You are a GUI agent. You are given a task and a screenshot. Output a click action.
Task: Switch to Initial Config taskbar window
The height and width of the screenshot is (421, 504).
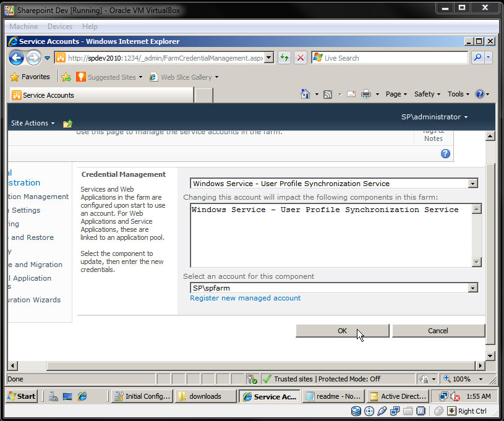(x=142, y=396)
